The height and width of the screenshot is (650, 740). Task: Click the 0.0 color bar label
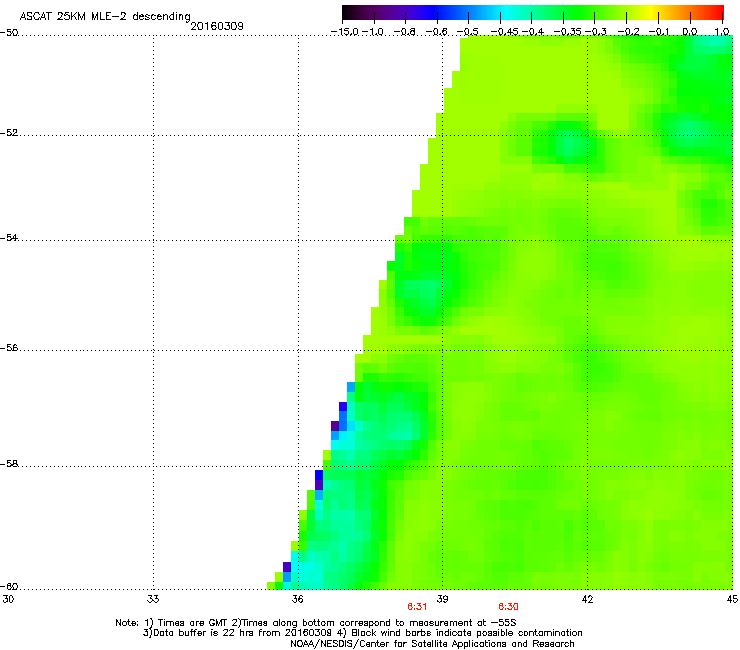(690, 32)
